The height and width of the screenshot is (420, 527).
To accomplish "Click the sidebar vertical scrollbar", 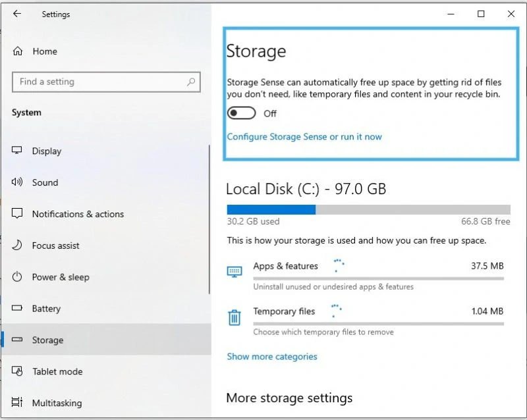I will click(209, 219).
